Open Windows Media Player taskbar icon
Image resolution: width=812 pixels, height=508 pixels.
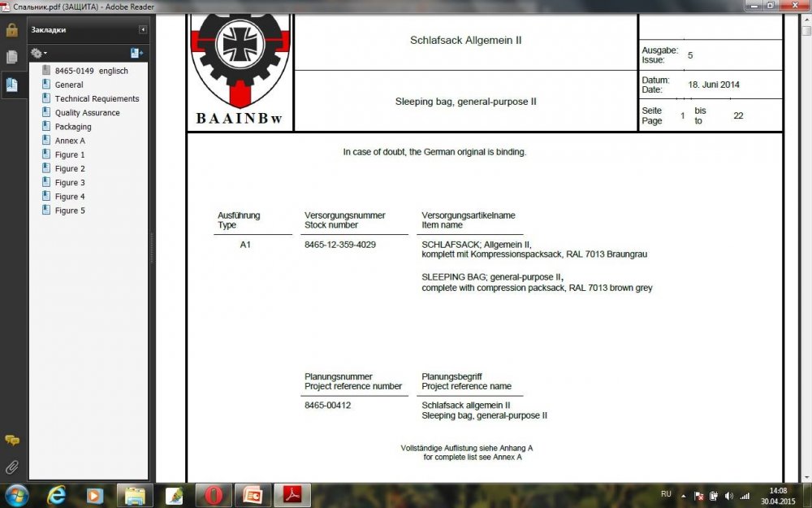pyautogui.click(x=94, y=496)
